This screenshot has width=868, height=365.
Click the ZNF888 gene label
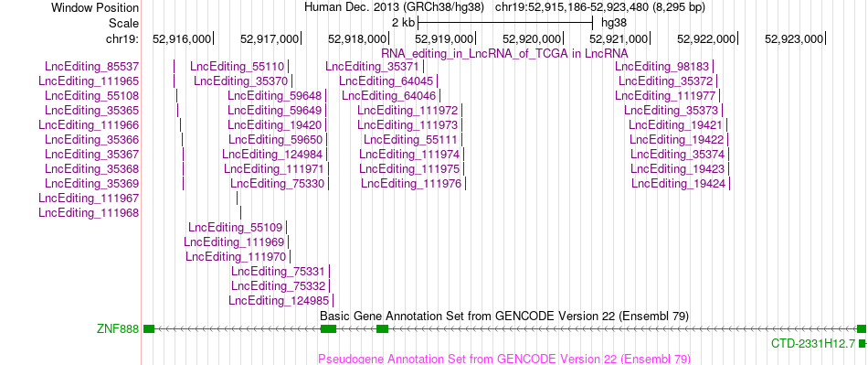coord(117,329)
